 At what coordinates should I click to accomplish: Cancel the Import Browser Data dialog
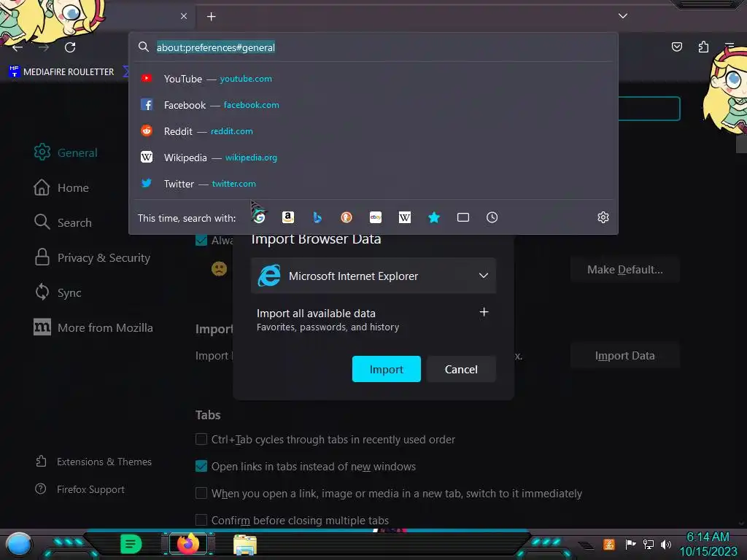click(x=461, y=369)
